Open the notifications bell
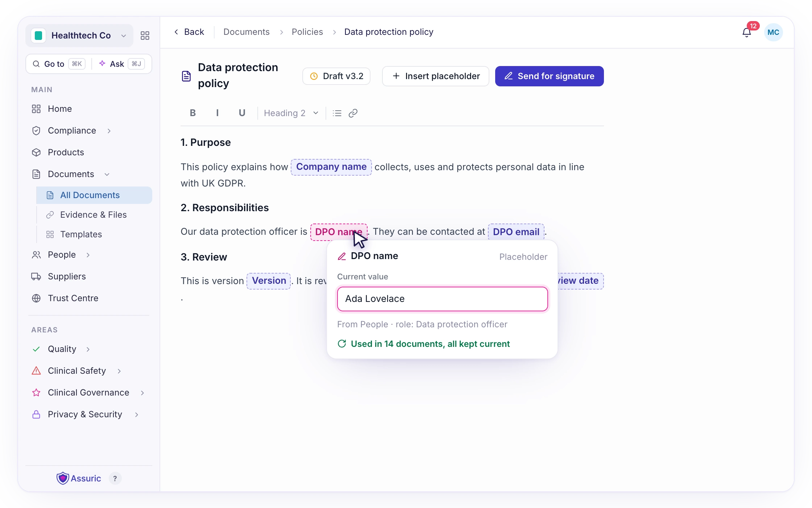The height and width of the screenshot is (508, 812). tap(747, 33)
